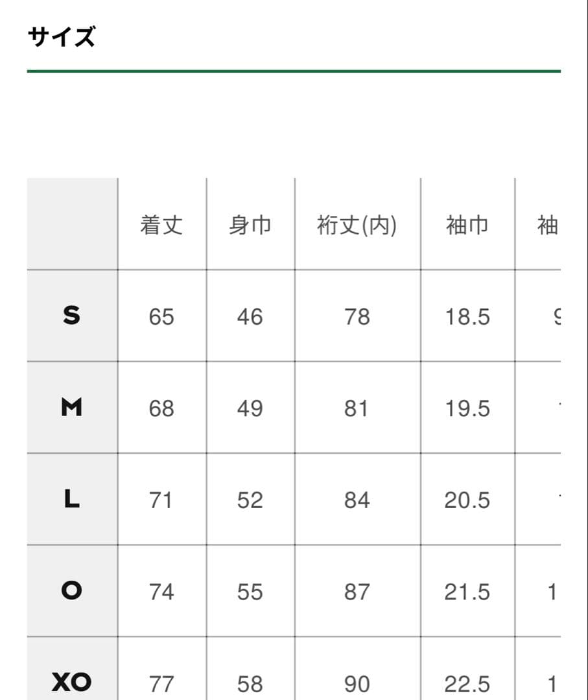
Task: Click the サイズ section heading
Action: point(62,38)
